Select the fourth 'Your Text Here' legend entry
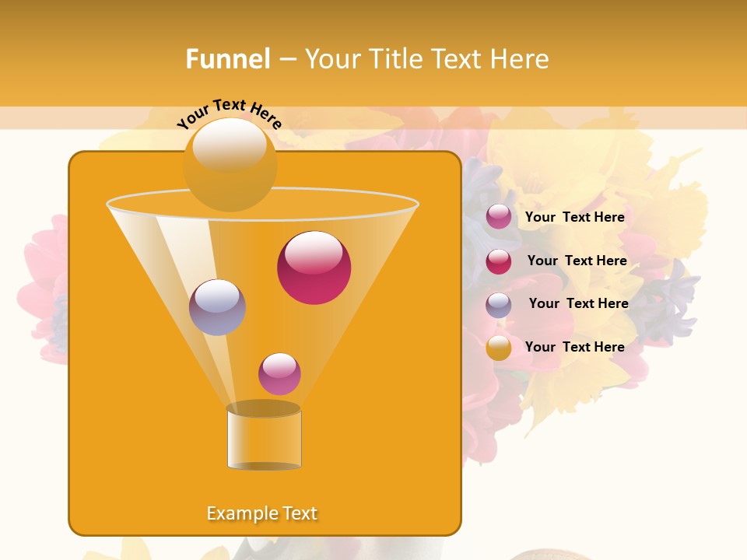Image resolution: width=747 pixels, height=560 pixels. [575, 347]
